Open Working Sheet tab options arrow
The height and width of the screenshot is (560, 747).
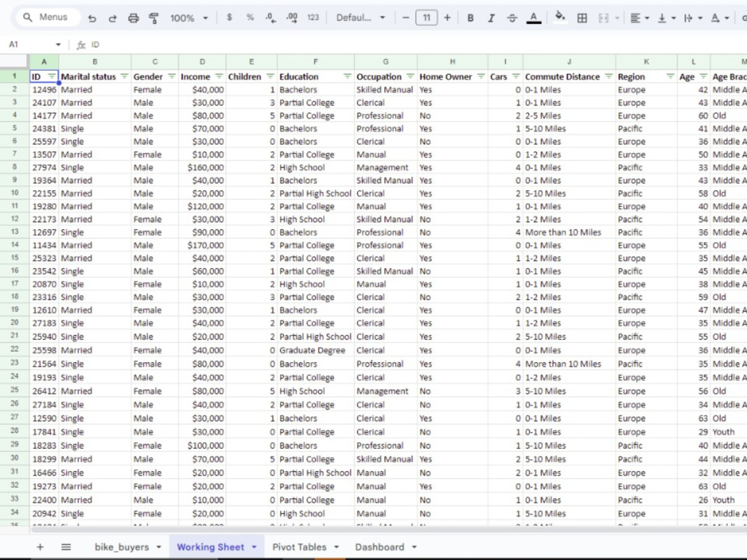click(x=254, y=547)
